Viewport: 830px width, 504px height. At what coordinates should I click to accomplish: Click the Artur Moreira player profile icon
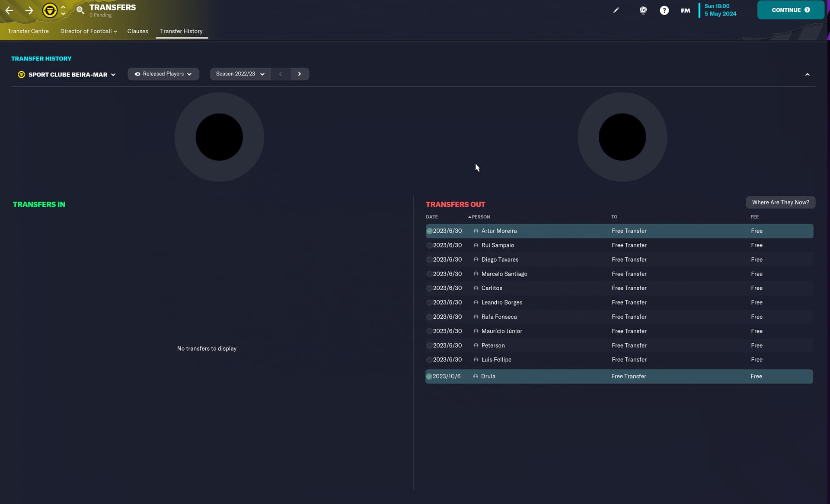476,231
